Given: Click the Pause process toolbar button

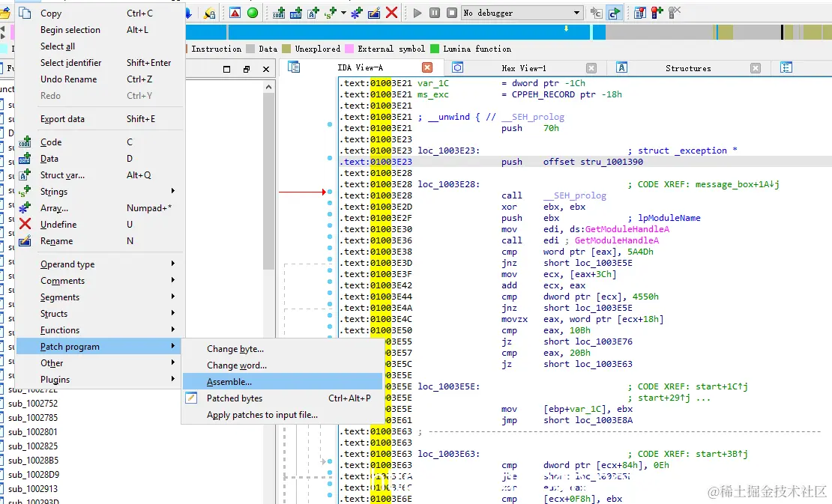Looking at the screenshot, I should pyautogui.click(x=435, y=13).
